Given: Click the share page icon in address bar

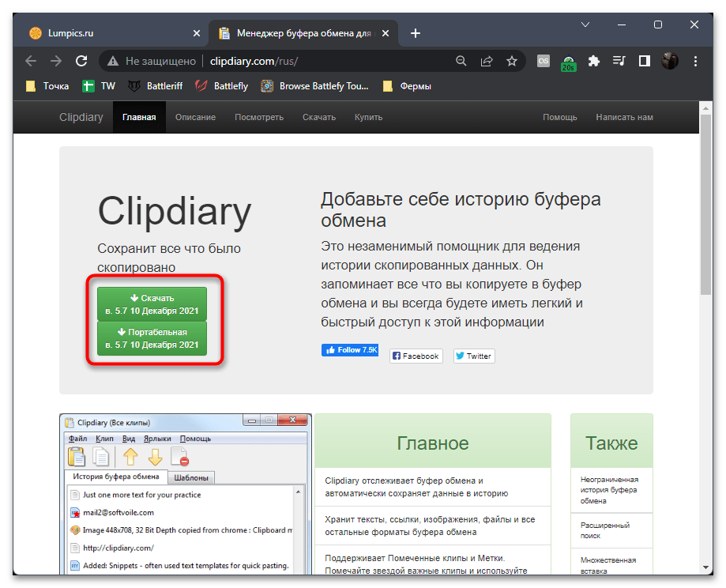Looking at the screenshot, I should [x=487, y=61].
